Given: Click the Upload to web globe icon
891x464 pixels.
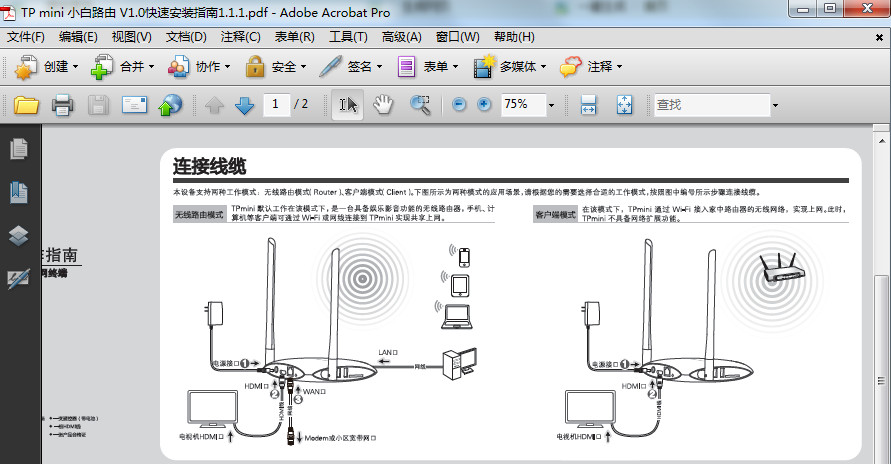Looking at the screenshot, I should pyautogui.click(x=170, y=105).
